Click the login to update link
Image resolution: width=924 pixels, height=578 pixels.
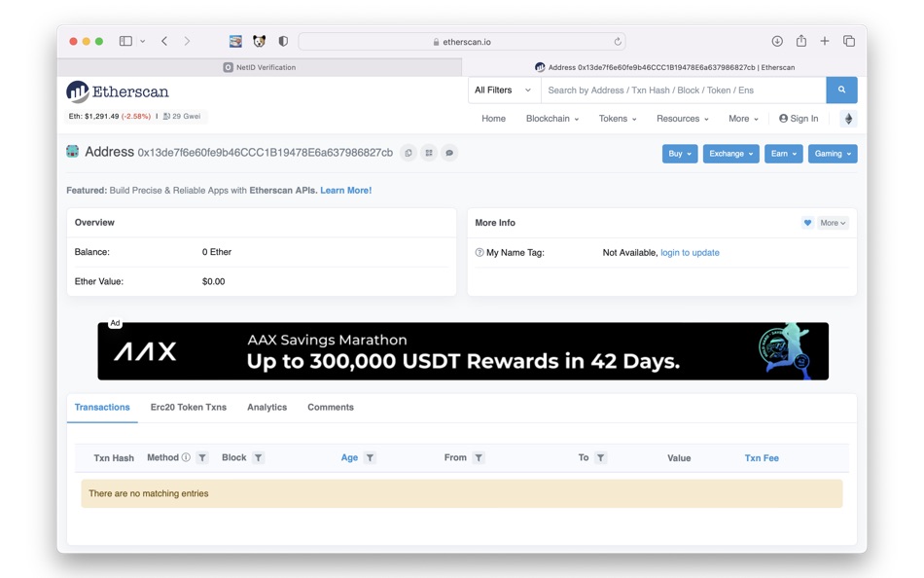pos(690,252)
